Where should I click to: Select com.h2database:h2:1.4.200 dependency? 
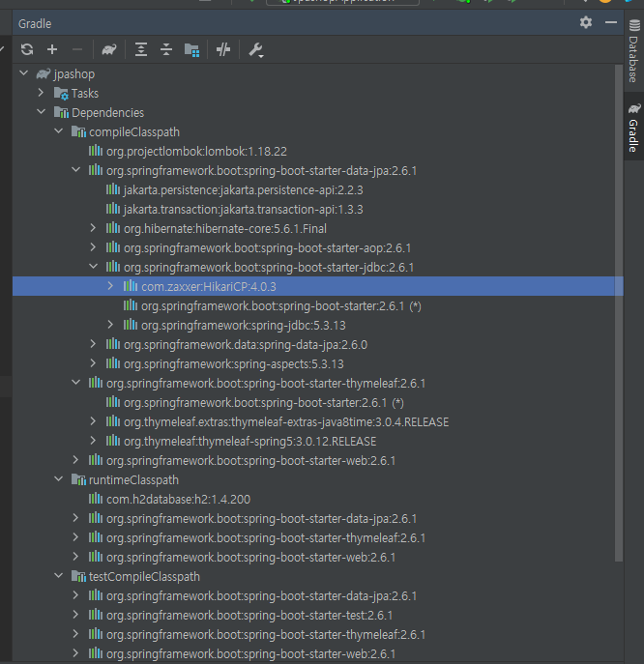point(178,500)
